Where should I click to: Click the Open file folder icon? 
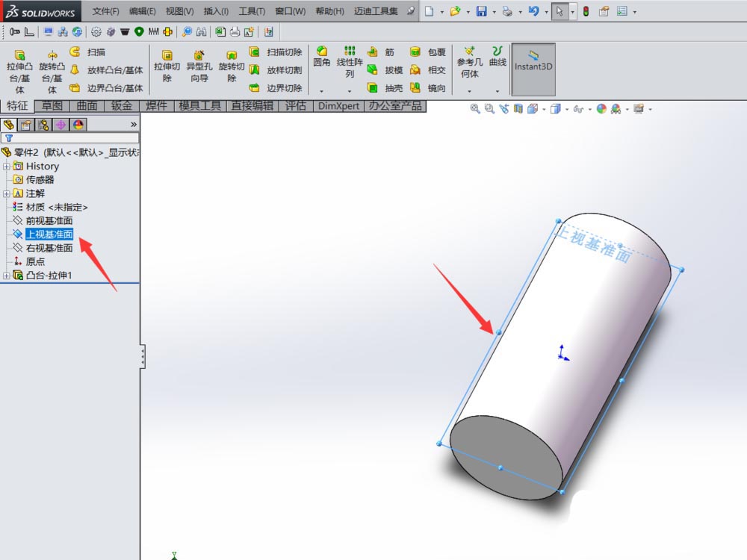(x=455, y=11)
